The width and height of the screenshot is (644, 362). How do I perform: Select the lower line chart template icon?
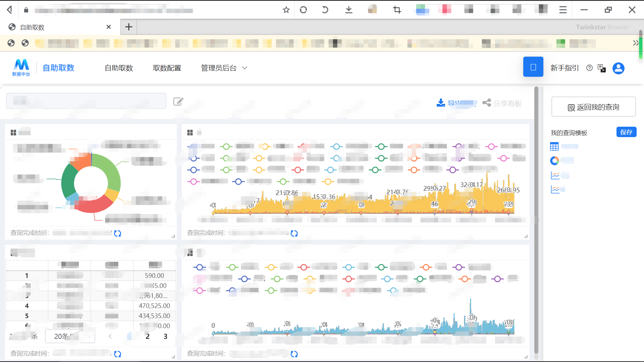pos(555,190)
